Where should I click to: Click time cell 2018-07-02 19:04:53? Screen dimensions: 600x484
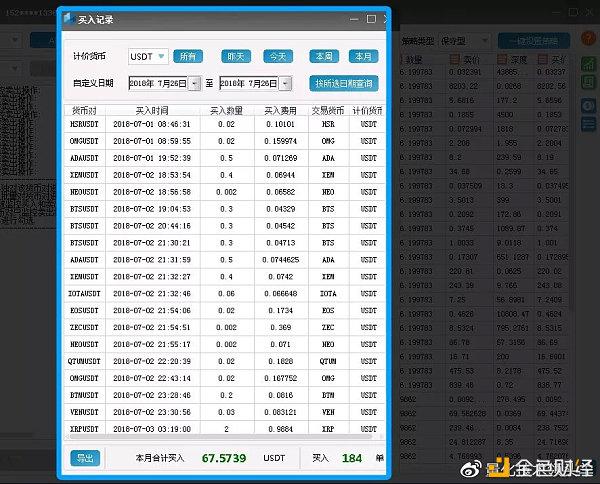pos(152,209)
